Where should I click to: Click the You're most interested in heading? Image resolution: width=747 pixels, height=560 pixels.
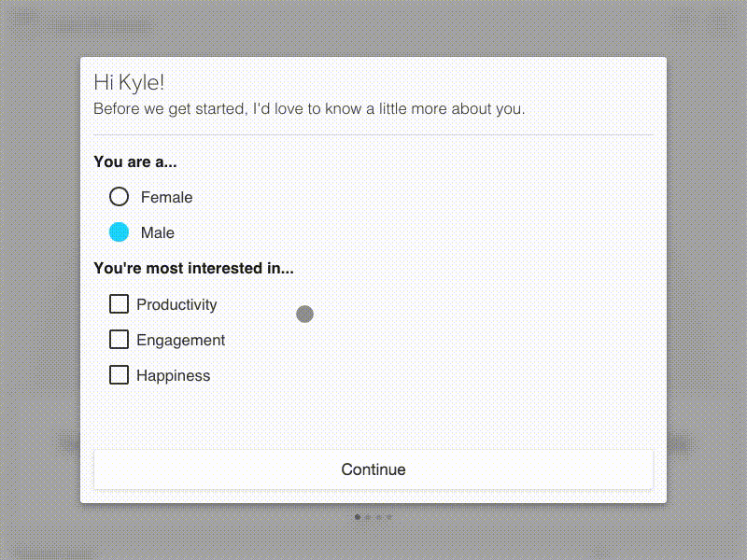pos(193,268)
